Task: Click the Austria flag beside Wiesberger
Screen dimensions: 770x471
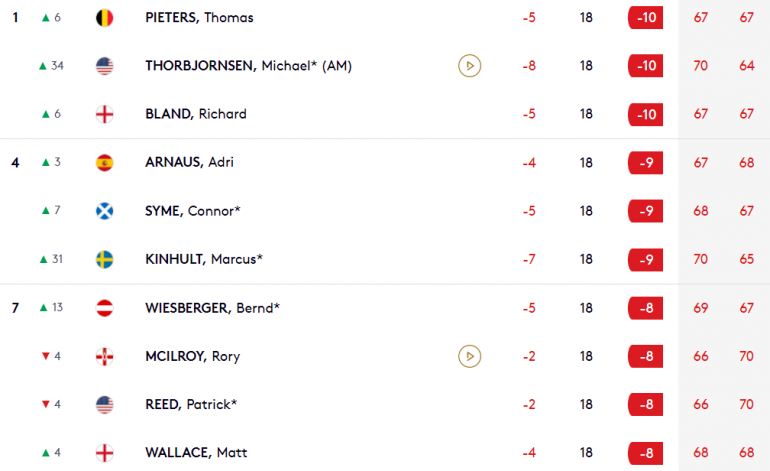Action: (x=105, y=308)
